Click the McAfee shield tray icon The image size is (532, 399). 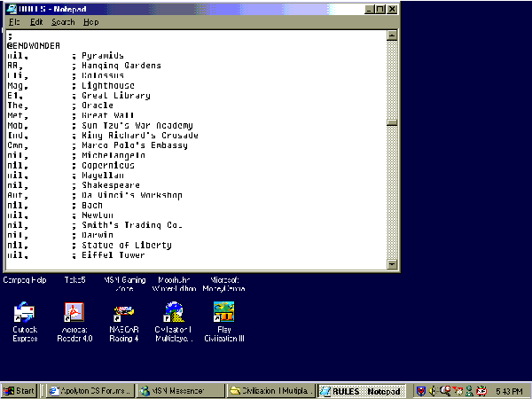[x=421, y=391]
